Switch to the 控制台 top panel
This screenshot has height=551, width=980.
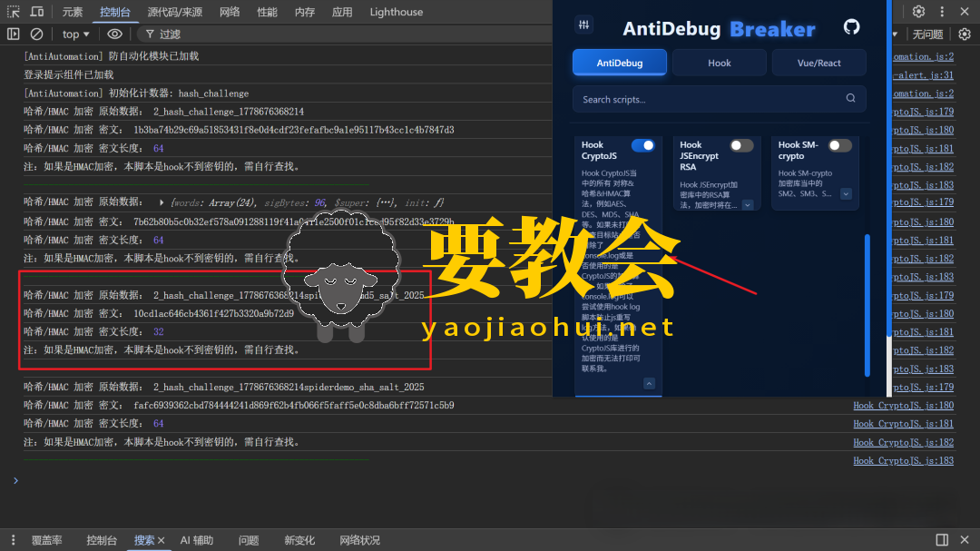tap(115, 12)
